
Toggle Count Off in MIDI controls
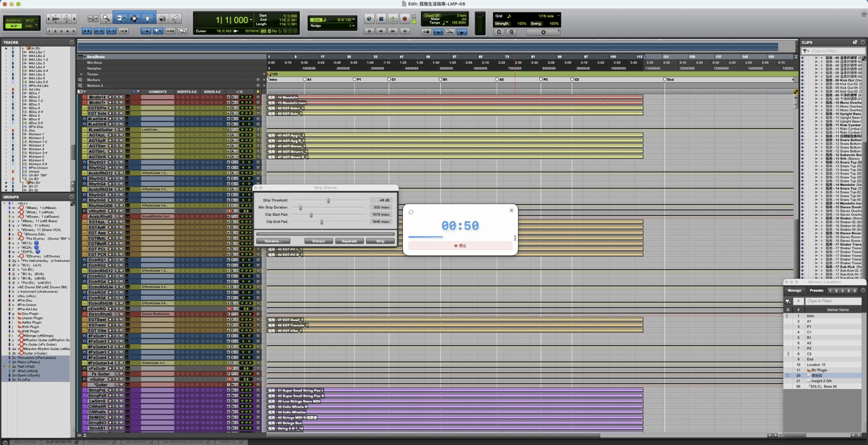pos(432,15)
